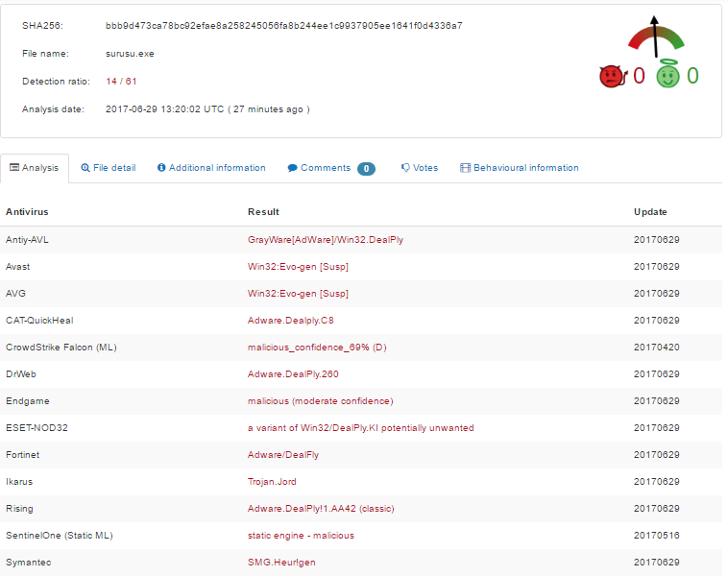Open the Votes tab

tap(420, 168)
